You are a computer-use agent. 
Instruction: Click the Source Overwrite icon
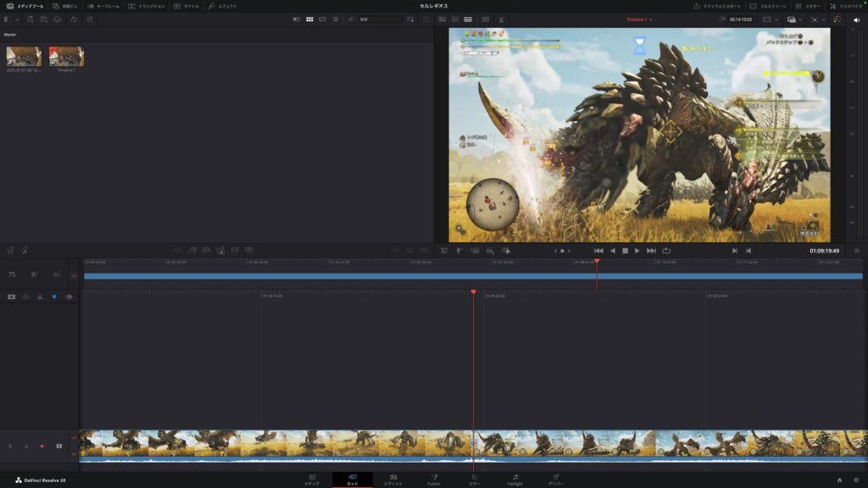[x=248, y=251]
